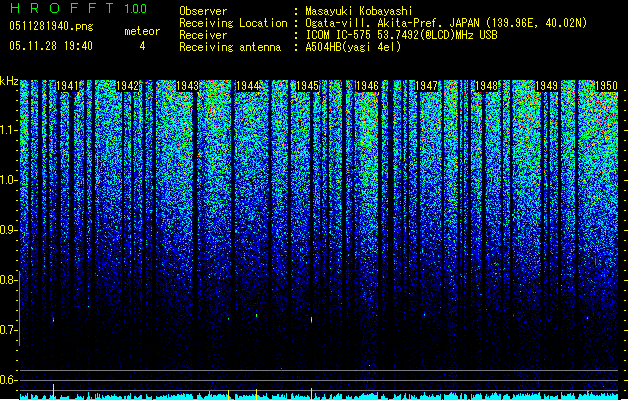This screenshot has height=400, width=629.
Task: Select the filename 0511281940.png
Action: pos(51,27)
